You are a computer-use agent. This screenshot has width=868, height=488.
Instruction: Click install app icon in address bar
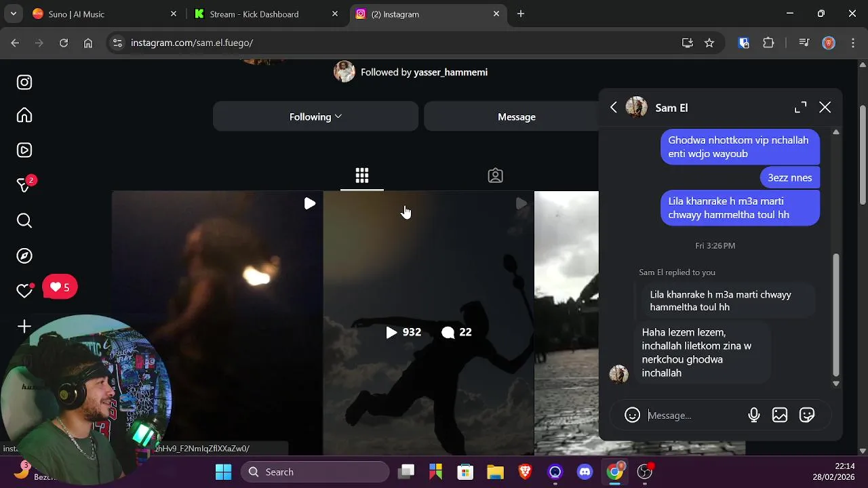pyautogui.click(x=688, y=43)
